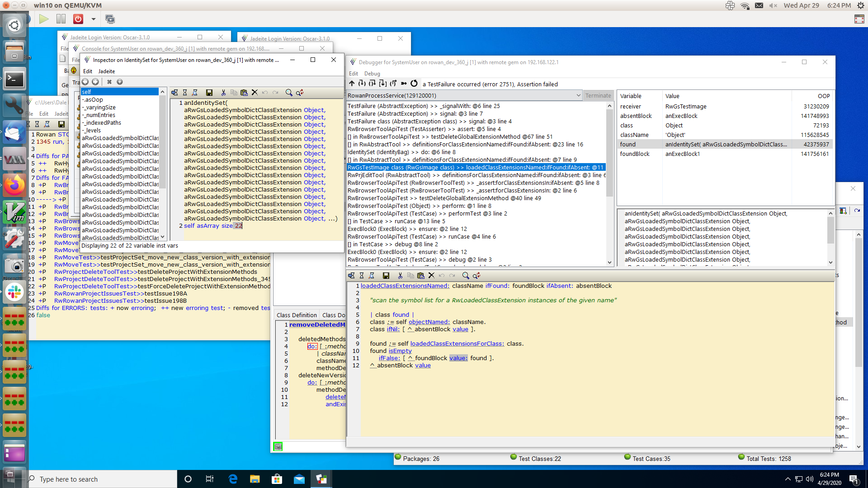The image size is (868, 488).
Task: Click the double-arrow go icon in Debugger toolbar
Action: [404, 84]
